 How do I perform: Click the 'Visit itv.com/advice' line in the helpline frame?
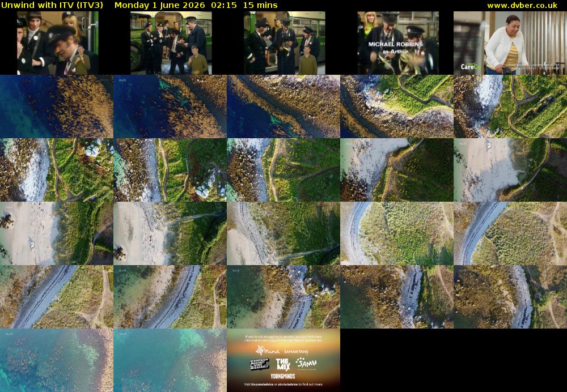[283, 385]
